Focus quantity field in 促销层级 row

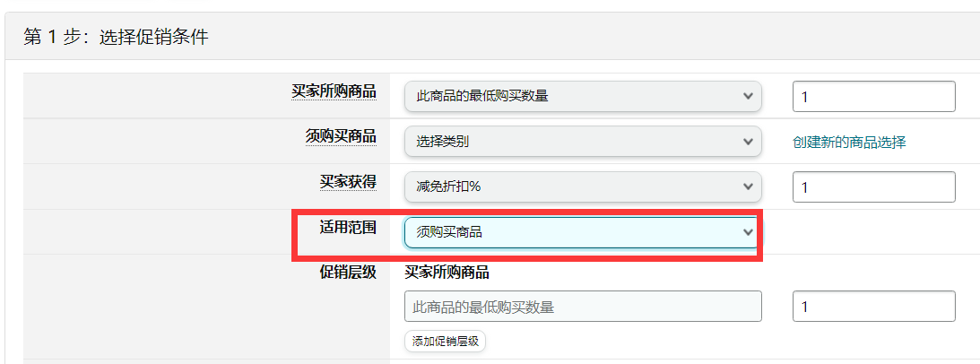coord(873,306)
